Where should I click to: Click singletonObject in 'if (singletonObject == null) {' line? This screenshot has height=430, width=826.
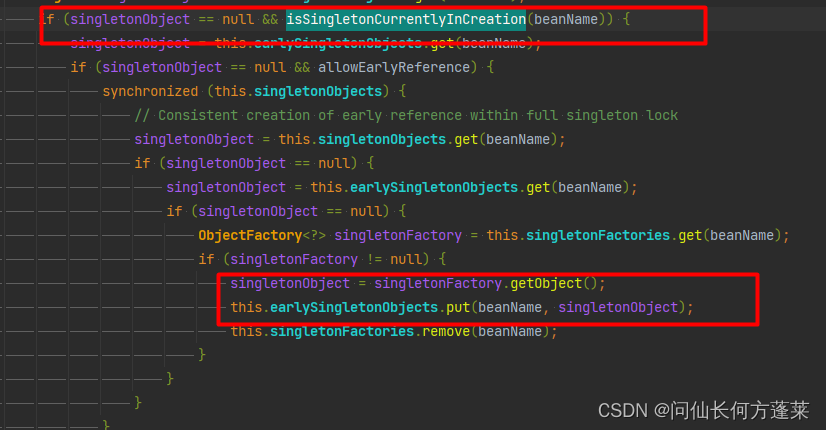(x=225, y=163)
